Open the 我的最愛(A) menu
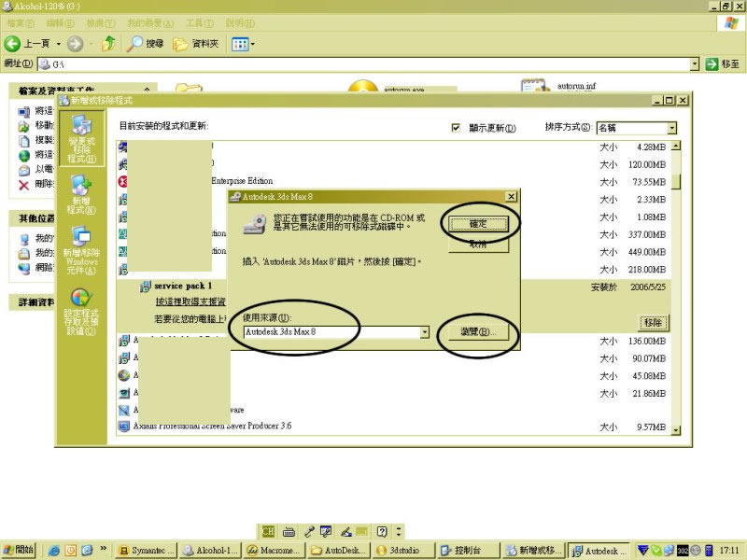 [150, 22]
